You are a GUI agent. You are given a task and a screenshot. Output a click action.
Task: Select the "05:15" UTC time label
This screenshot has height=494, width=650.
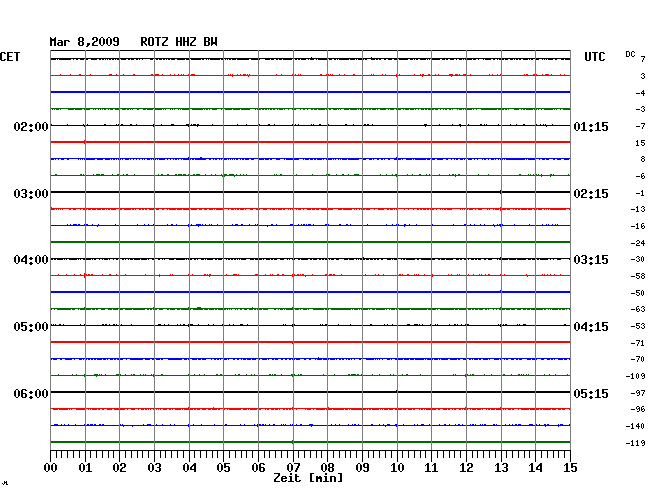[x=591, y=393]
